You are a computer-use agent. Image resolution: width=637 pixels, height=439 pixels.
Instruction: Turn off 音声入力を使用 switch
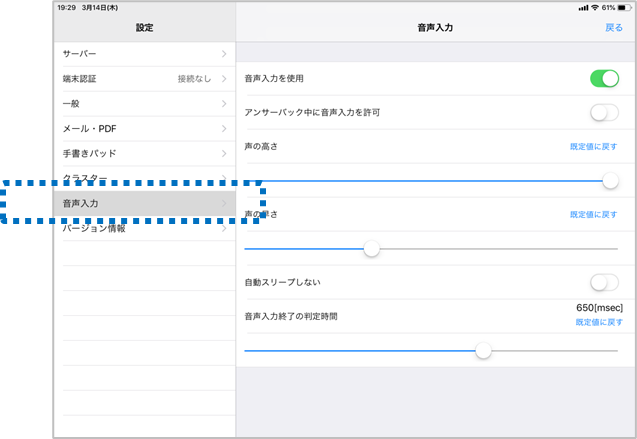click(x=604, y=78)
